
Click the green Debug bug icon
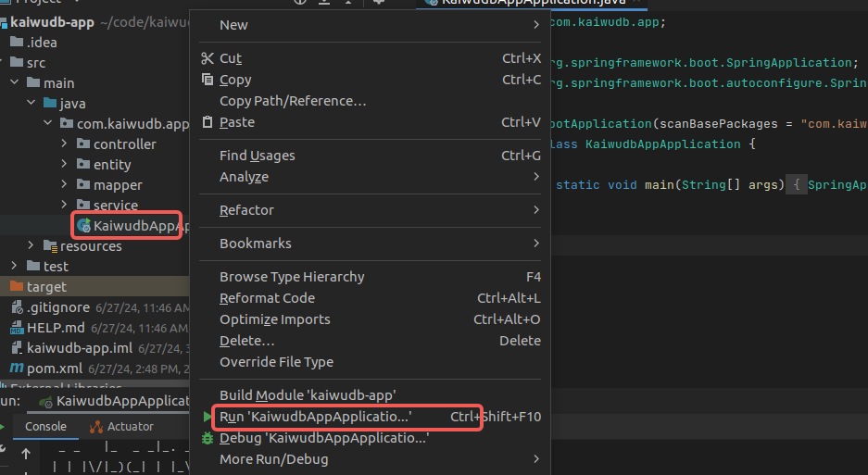[x=208, y=438]
